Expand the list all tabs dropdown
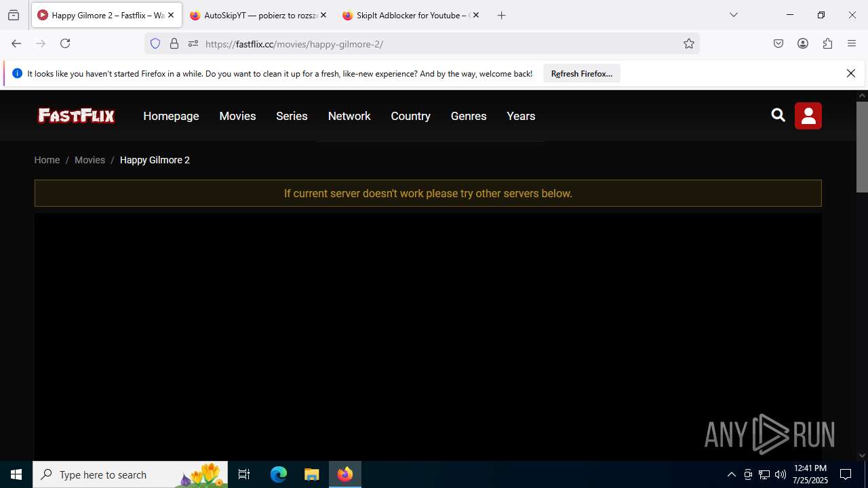The image size is (868, 488). (734, 15)
